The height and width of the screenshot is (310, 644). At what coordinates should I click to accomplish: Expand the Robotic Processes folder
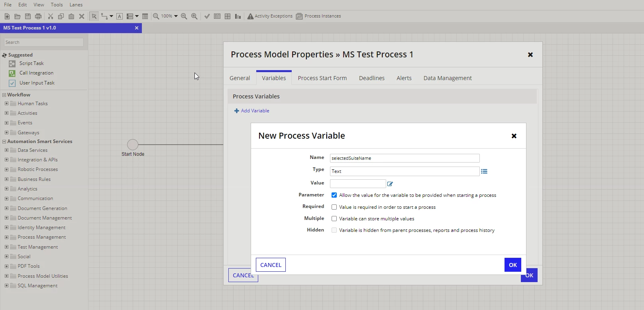[x=6, y=169]
